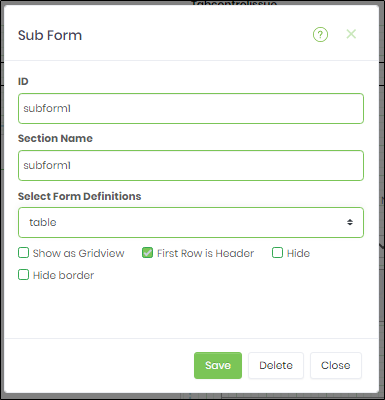Screen dimensions: 385x400
Task: Click the Select Form Definitions label
Action: coord(80,196)
